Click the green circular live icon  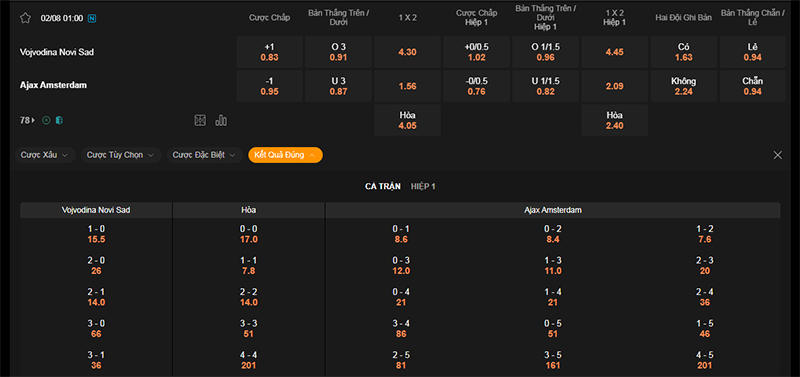[x=46, y=120]
